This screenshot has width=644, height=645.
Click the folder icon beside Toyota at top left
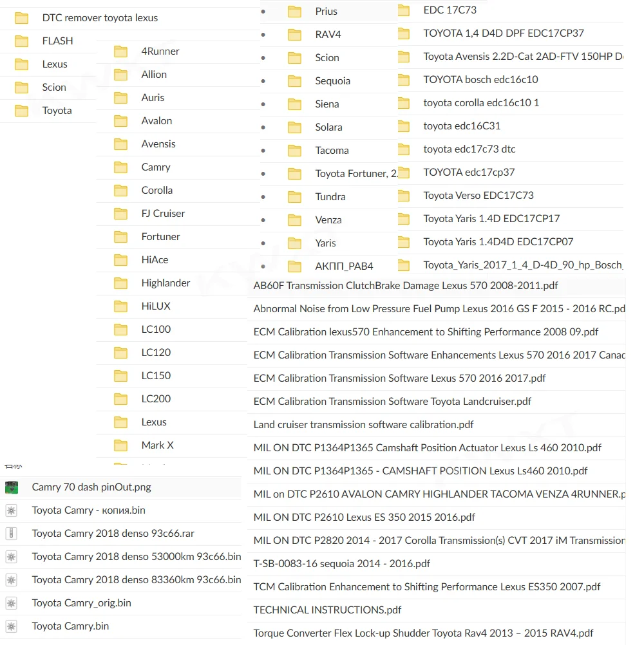point(21,111)
